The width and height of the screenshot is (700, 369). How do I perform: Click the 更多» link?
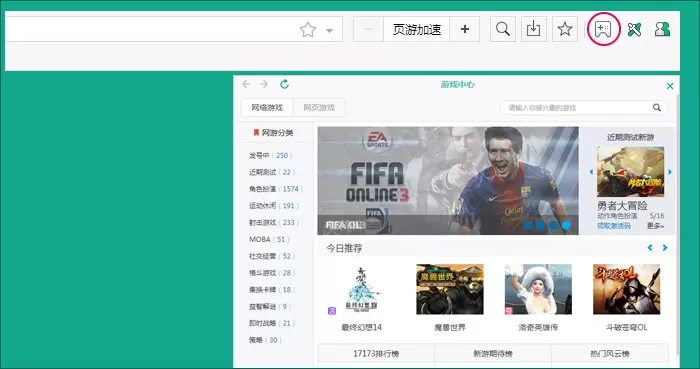tap(655, 226)
